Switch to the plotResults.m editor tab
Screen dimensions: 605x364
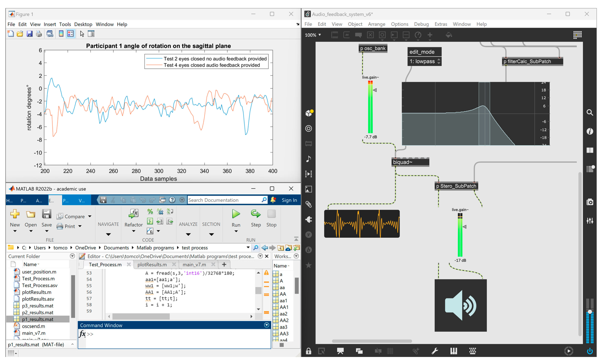pos(152,264)
